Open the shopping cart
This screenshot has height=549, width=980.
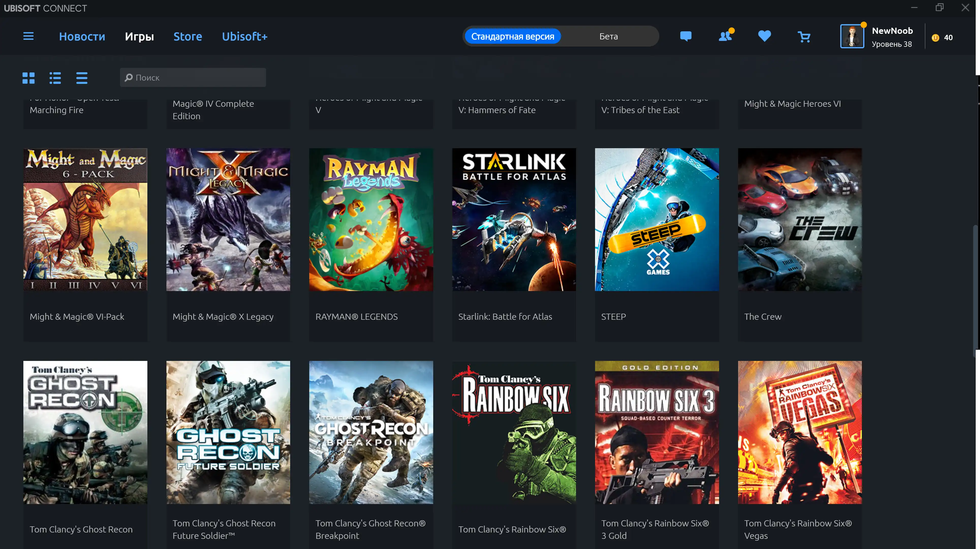coord(804,37)
